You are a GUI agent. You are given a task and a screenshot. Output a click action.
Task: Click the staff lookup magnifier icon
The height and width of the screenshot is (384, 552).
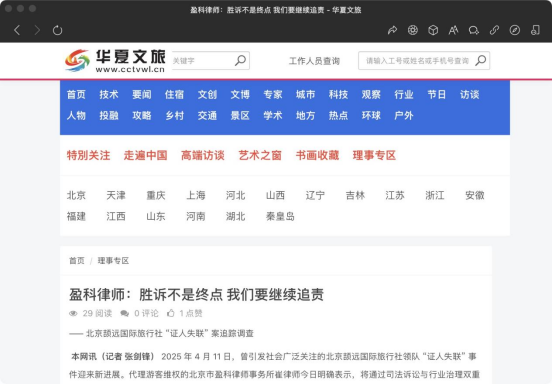click(481, 61)
